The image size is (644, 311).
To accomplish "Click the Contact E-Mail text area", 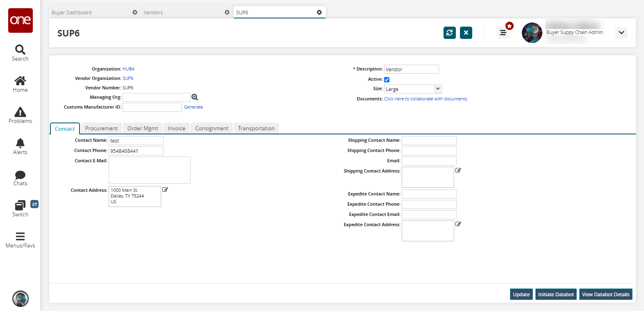I will (x=149, y=170).
